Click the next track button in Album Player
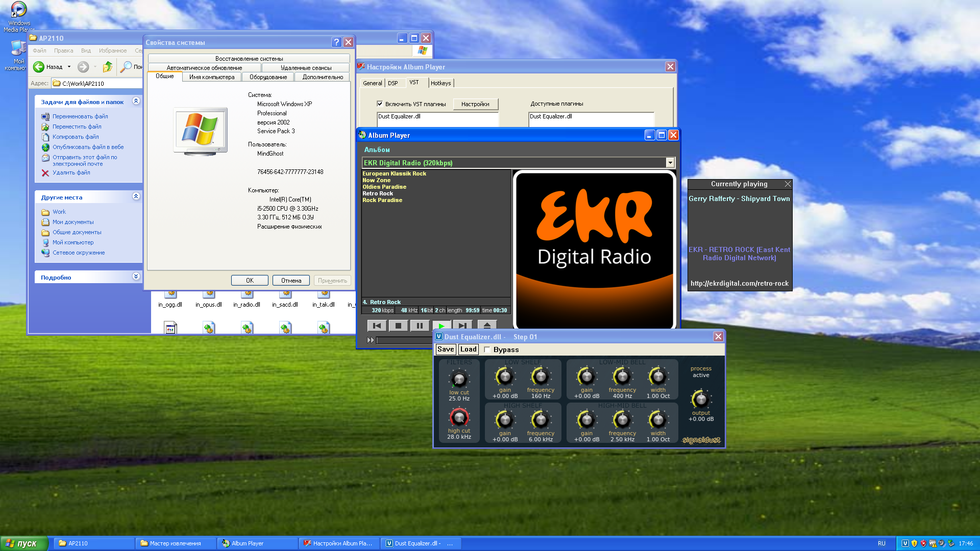The height and width of the screenshot is (551, 980). 462,325
